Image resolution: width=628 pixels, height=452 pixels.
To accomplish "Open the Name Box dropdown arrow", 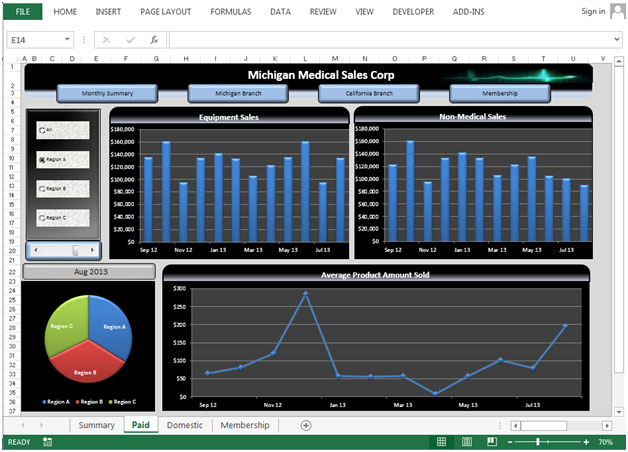I will coord(67,39).
